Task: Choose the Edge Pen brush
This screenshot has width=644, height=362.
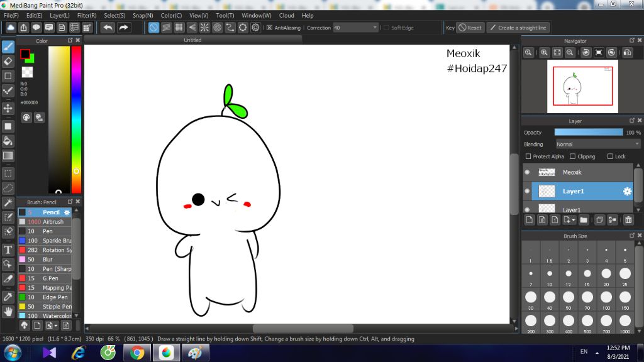Action: pos(45,297)
